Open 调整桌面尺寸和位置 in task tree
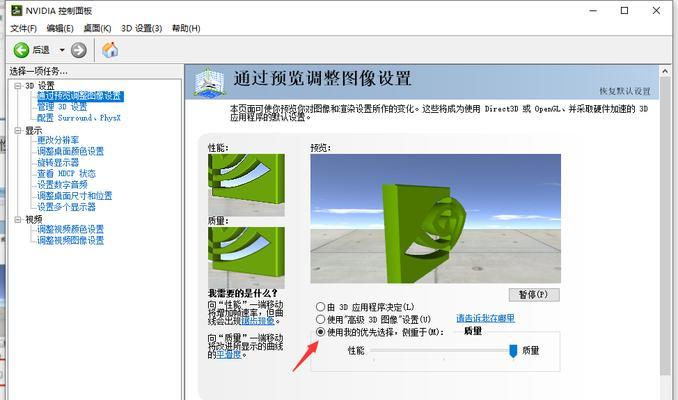 [x=74, y=196]
